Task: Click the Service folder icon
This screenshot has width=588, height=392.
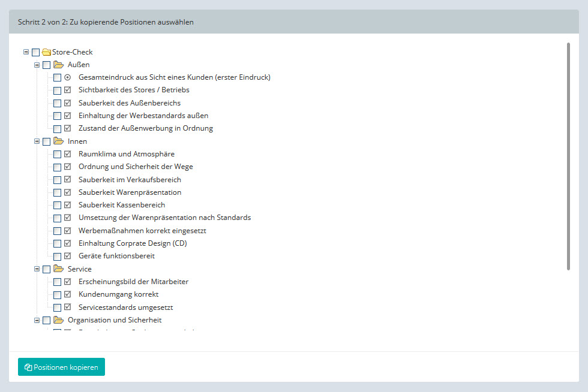Action: pyautogui.click(x=58, y=269)
